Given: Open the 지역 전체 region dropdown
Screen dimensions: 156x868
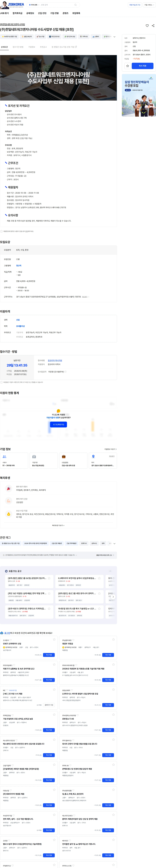Looking at the screenshot, I should click(x=34, y=5).
